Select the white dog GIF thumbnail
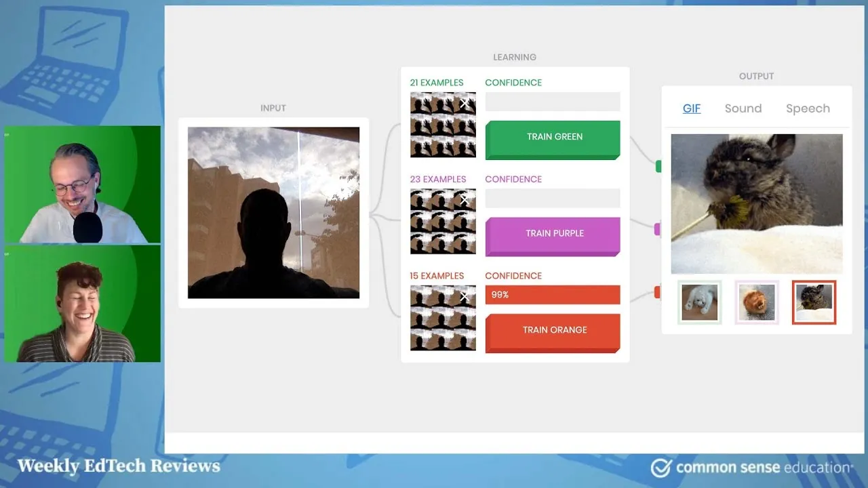The height and width of the screenshot is (488, 868). tap(699, 302)
